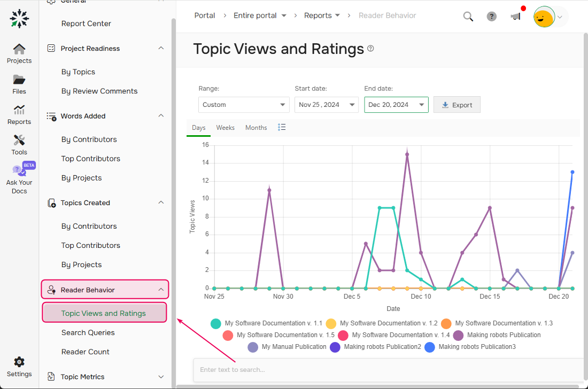Open the End date picker for Dec 20
Viewport: 588px width, 389px height.
(x=396, y=105)
